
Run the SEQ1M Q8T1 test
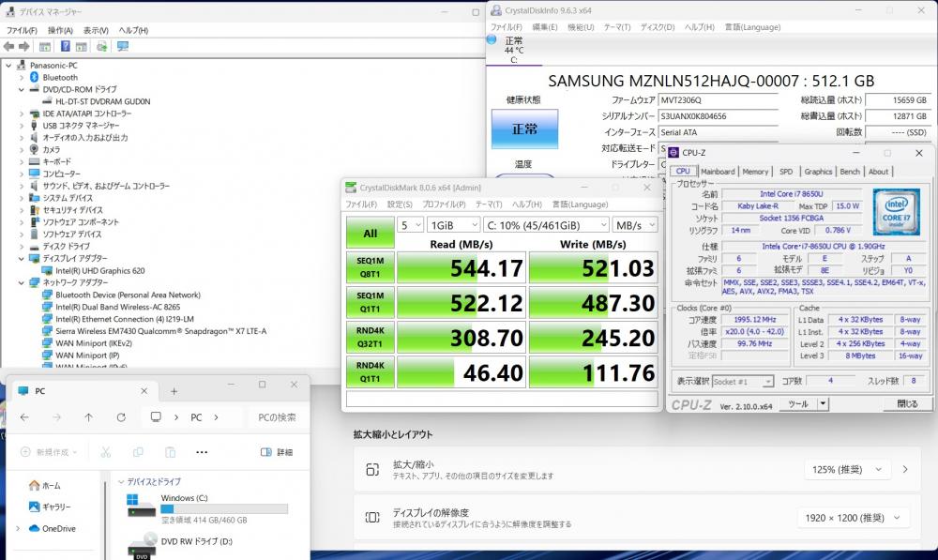[x=371, y=267]
